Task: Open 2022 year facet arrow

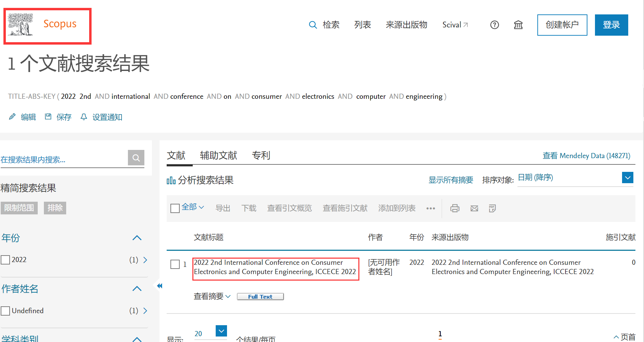Action: point(145,260)
